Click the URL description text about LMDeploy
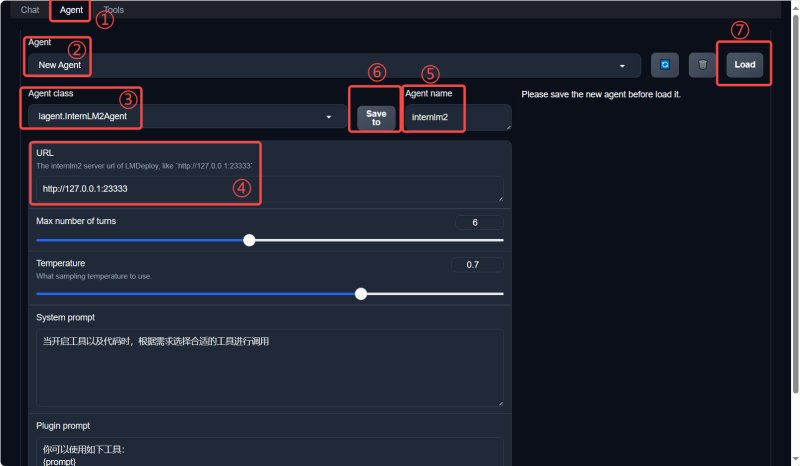Image resolution: width=800 pixels, height=466 pixels. tap(144, 166)
